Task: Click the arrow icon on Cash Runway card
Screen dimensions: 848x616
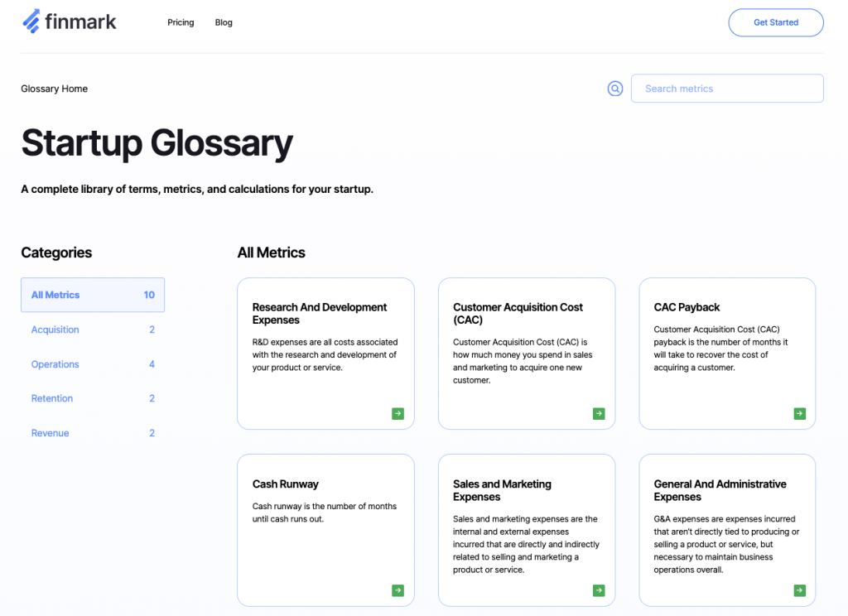Action: (x=397, y=590)
